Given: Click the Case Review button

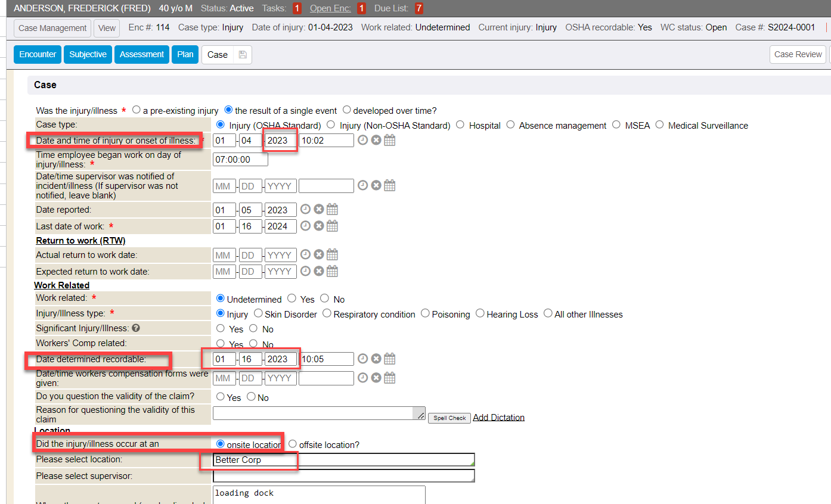Looking at the screenshot, I should 798,55.
